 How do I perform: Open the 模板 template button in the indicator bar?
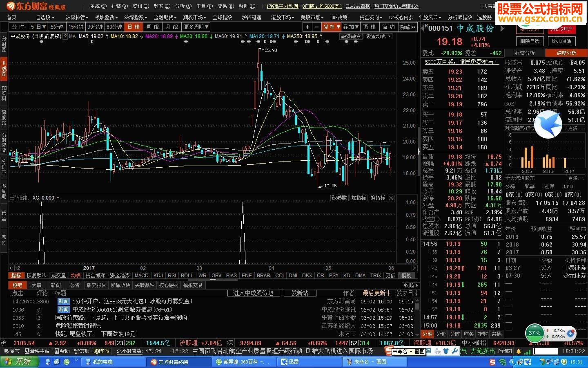pyautogui.click(x=406, y=276)
